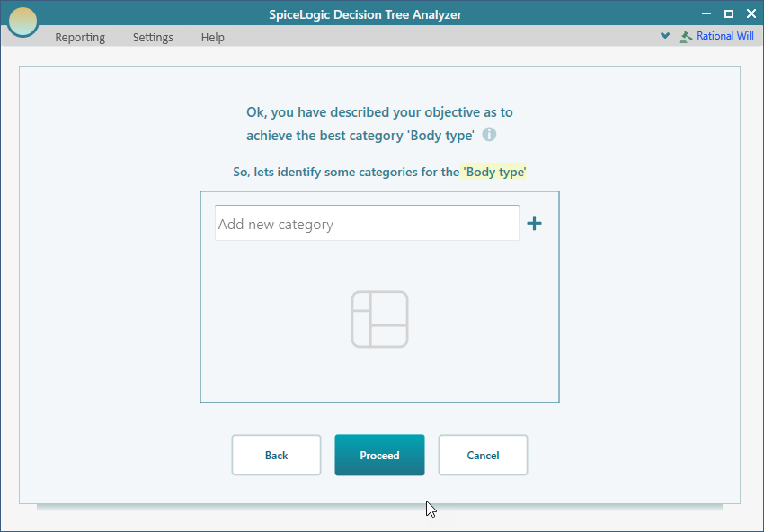Go back using the Back button
The height and width of the screenshot is (532, 764).
276,455
